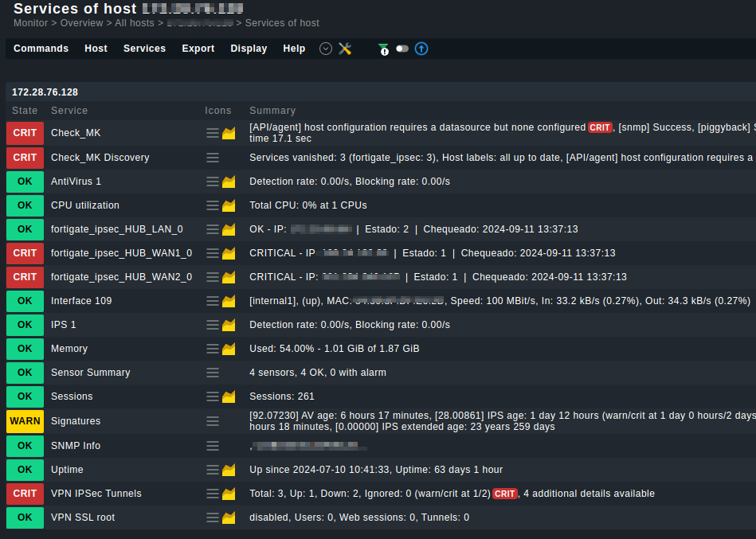Click graph icon for Sessions service

tap(229, 396)
